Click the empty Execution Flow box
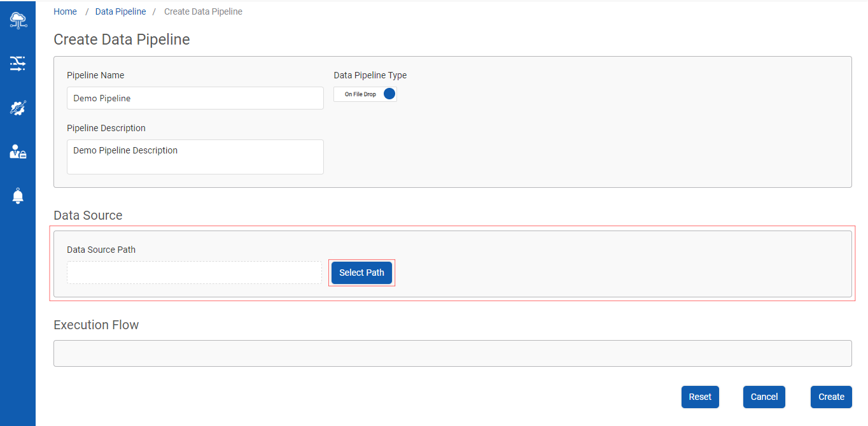 [x=452, y=353]
